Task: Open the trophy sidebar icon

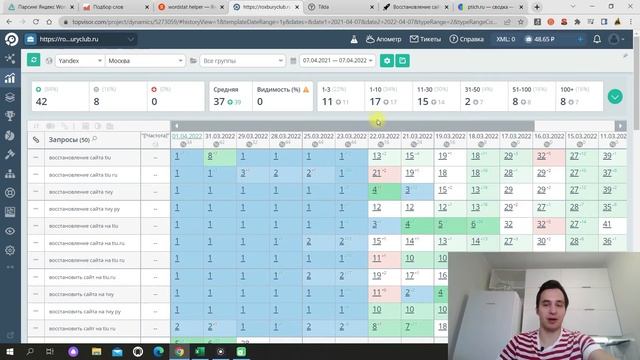Action: click(10, 116)
